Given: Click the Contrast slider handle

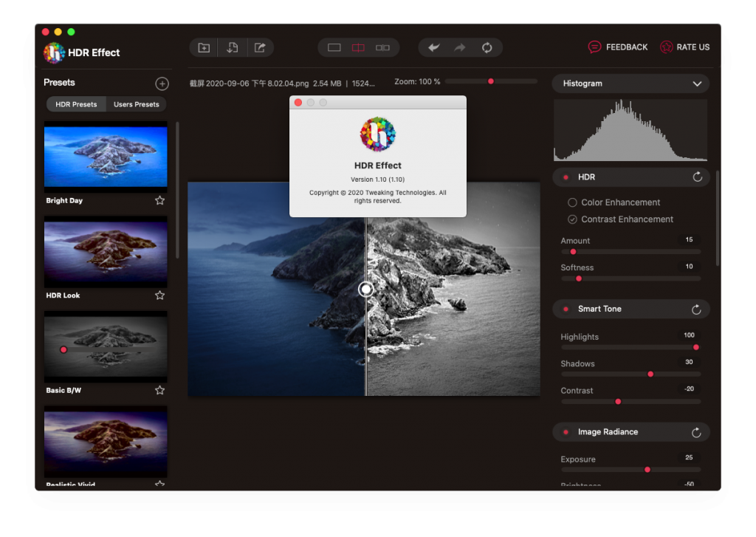Looking at the screenshot, I should click(x=618, y=402).
